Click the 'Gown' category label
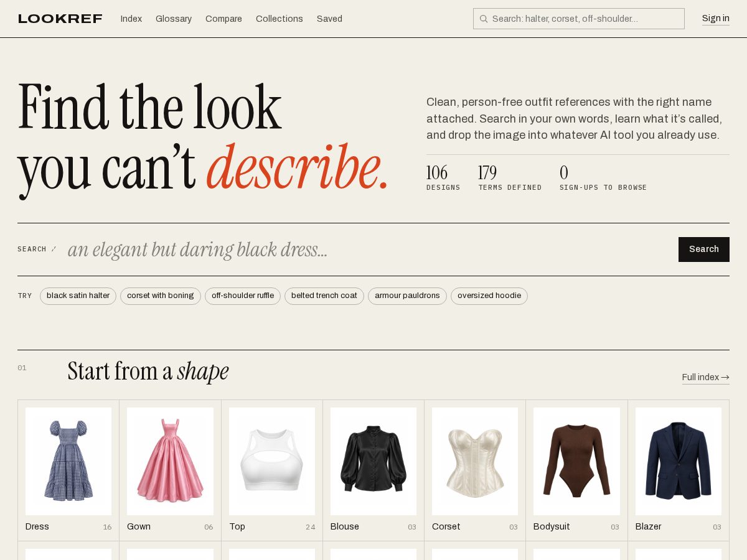Viewport: 747px width, 560px height. [x=139, y=527]
